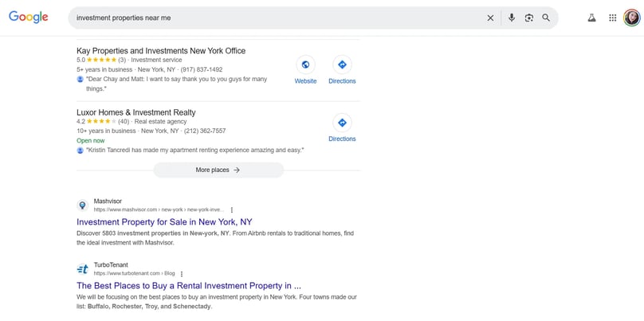644x321 pixels.
Task: Click the Kristin Tancredi review snippet
Action: tap(194, 151)
